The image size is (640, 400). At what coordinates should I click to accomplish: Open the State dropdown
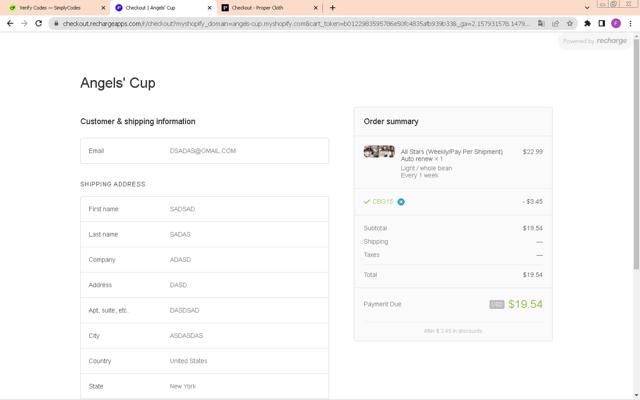pos(204,386)
